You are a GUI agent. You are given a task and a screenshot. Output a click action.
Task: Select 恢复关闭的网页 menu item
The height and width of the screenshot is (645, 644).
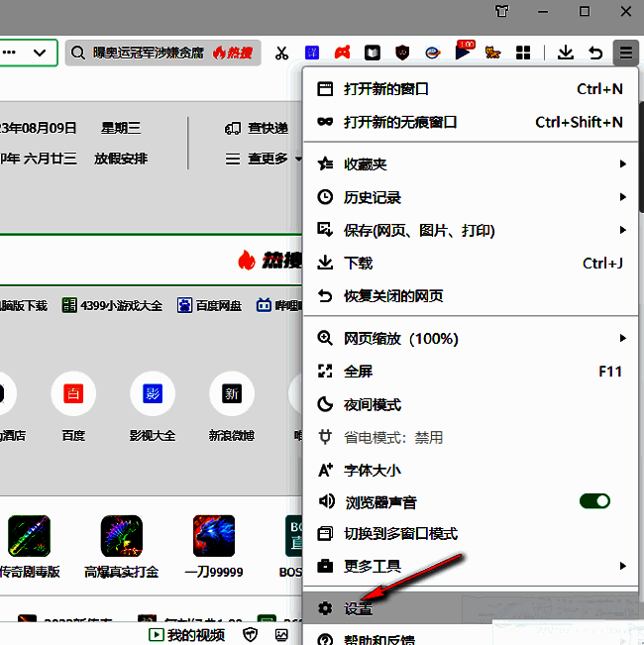click(471, 296)
